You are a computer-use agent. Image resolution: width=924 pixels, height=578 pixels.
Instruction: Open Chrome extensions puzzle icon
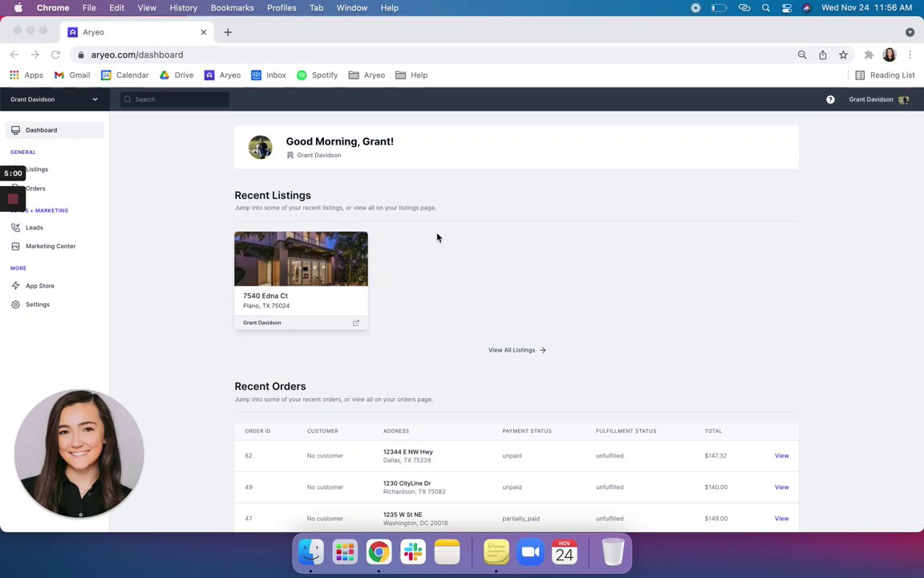[869, 55]
